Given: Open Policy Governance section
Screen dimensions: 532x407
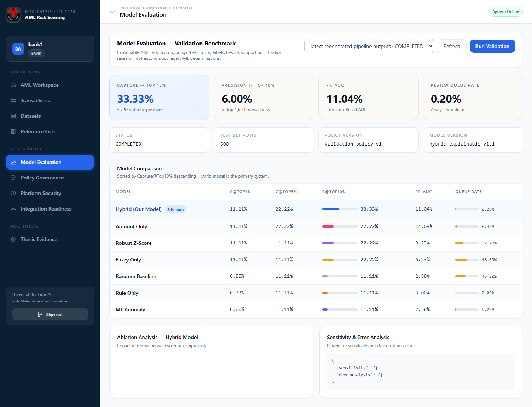Looking at the screenshot, I should (50, 178).
